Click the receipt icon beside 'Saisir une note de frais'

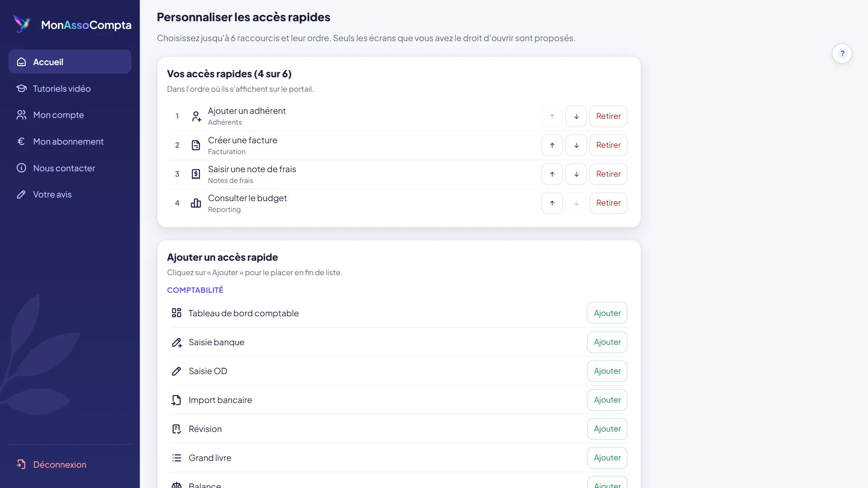[196, 174]
